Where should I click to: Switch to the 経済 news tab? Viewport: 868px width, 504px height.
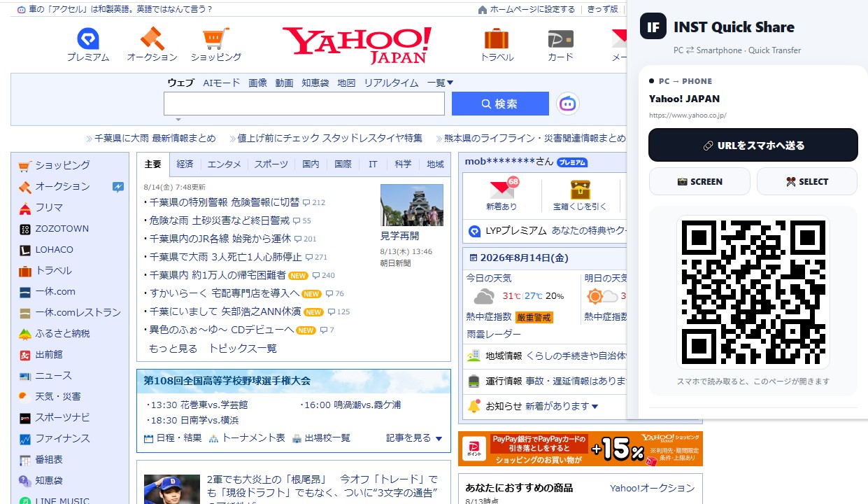click(x=185, y=164)
